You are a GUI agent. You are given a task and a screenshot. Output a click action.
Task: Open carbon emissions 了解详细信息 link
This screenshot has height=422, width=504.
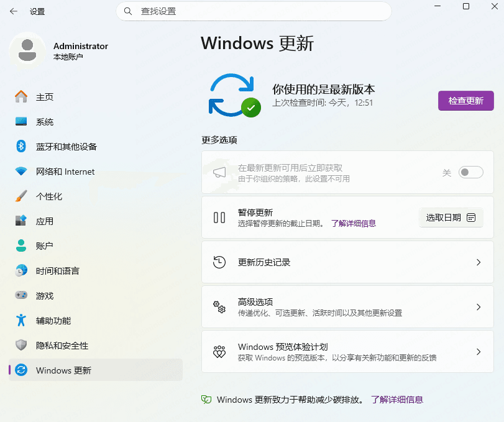click(397, 400)
